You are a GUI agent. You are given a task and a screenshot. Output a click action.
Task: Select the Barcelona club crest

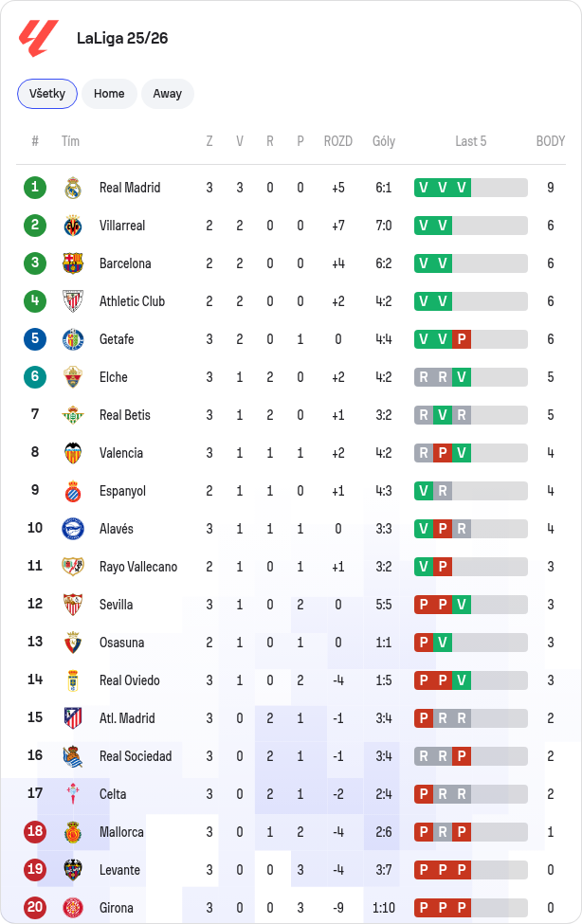73,263
